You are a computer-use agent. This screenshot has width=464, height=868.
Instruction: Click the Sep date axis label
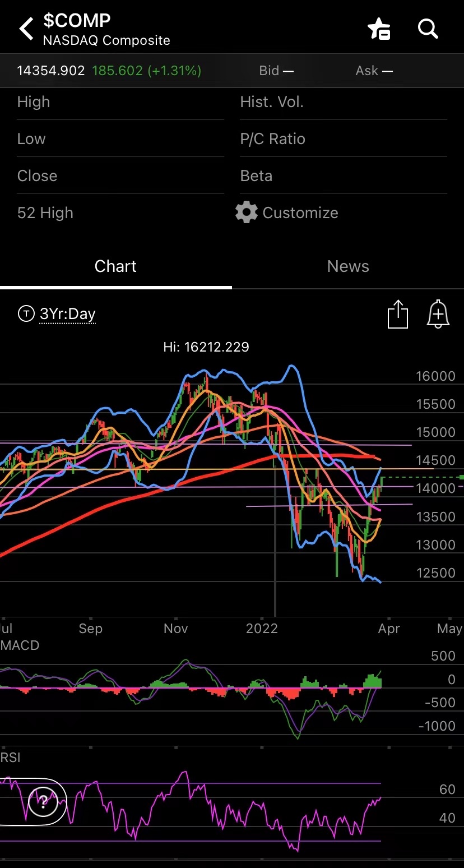90,628
